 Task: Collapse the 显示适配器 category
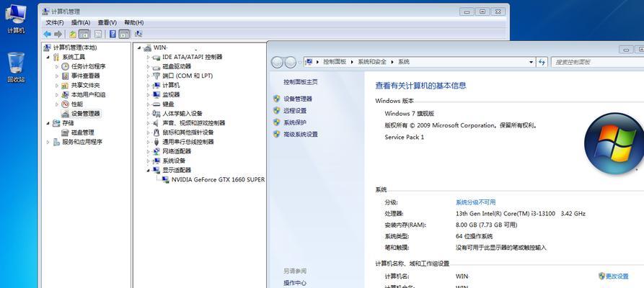point(149,170)
